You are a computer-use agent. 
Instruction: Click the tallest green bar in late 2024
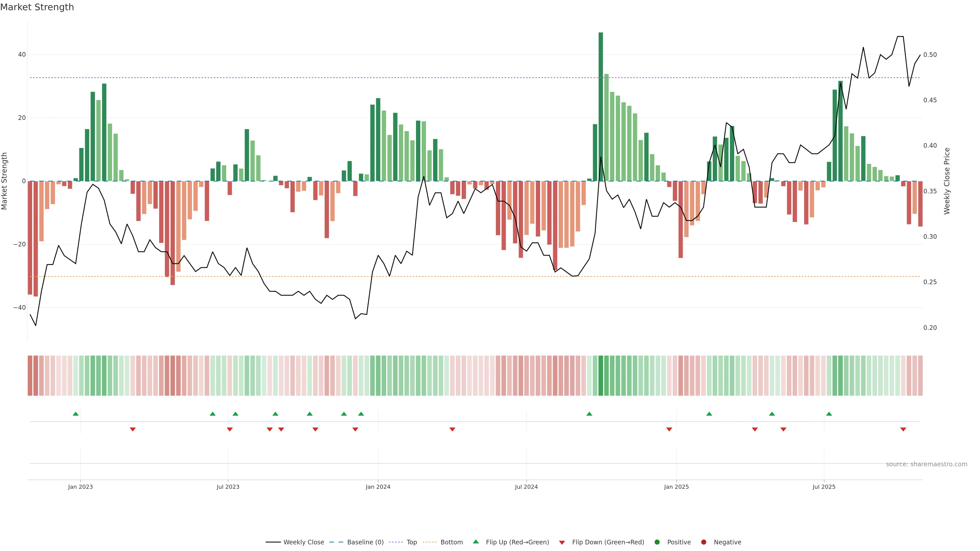coord(601,106)
